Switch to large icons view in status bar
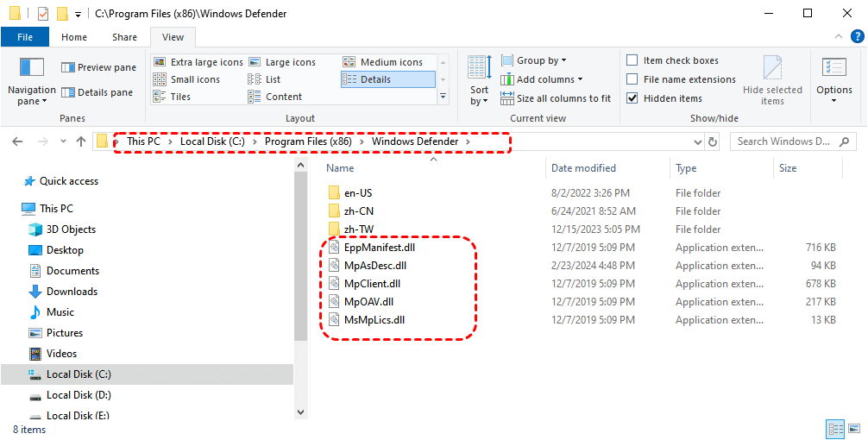 852,429
